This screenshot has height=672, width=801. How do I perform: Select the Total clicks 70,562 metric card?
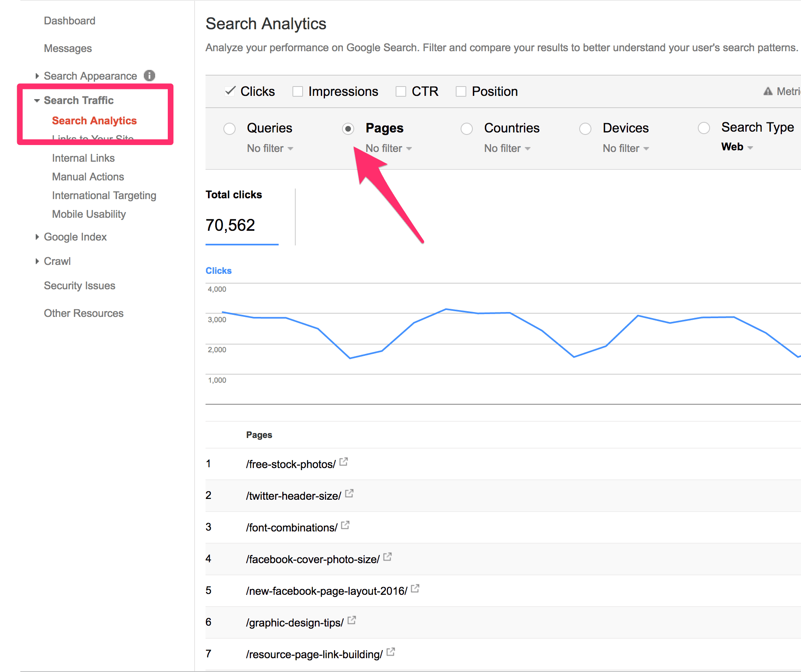point(242,217)
